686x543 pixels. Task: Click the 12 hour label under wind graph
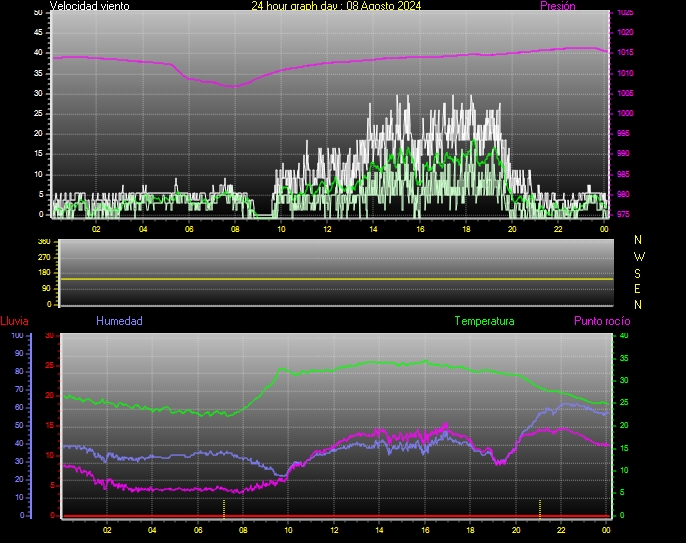point(327,229)
